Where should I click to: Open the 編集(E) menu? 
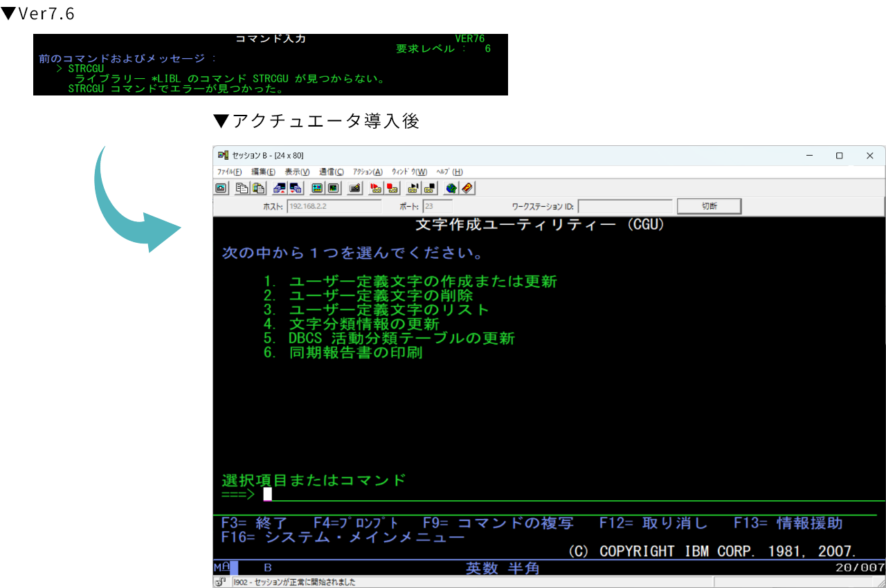[263, 172]
